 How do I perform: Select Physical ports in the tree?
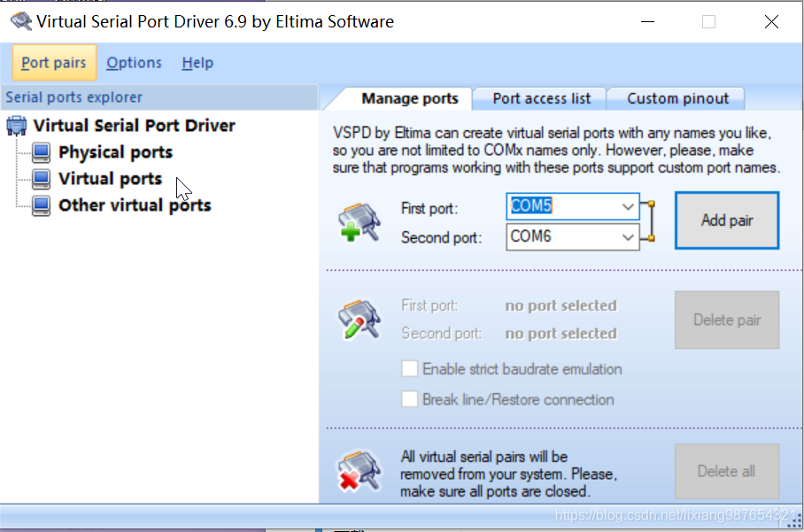[115, 152]
